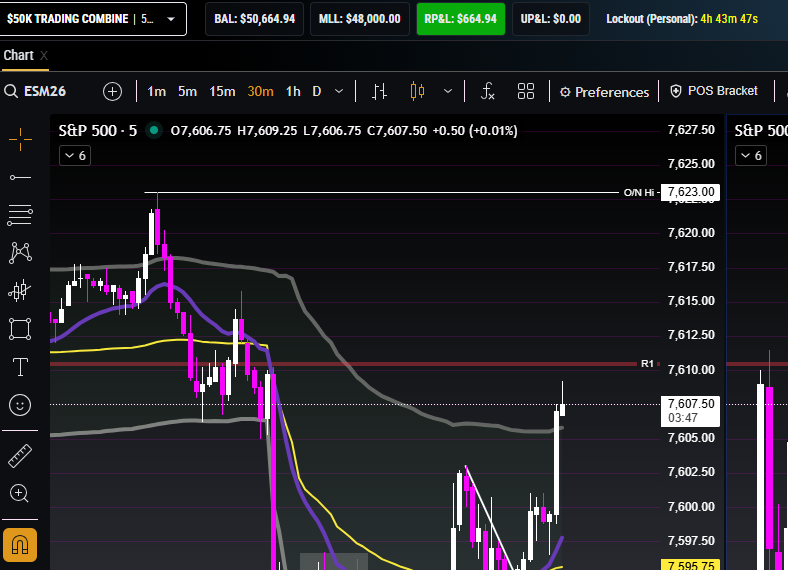Click the yellow 7,595.75 price label
The width and height of the screenshot is (788, 570).
click(x=690, y=565)
